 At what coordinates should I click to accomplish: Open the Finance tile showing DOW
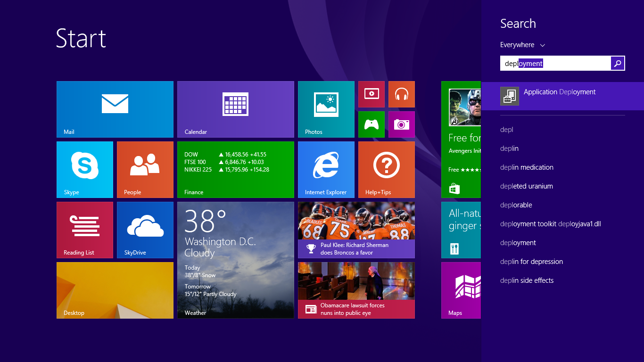coord(235,170)
